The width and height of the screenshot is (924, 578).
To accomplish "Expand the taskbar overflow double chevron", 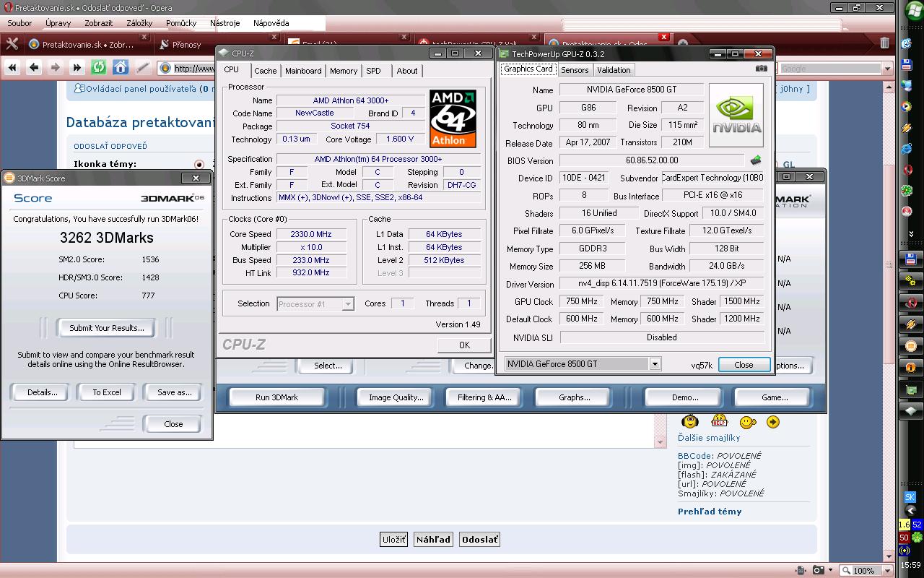I will coord(911,233).
